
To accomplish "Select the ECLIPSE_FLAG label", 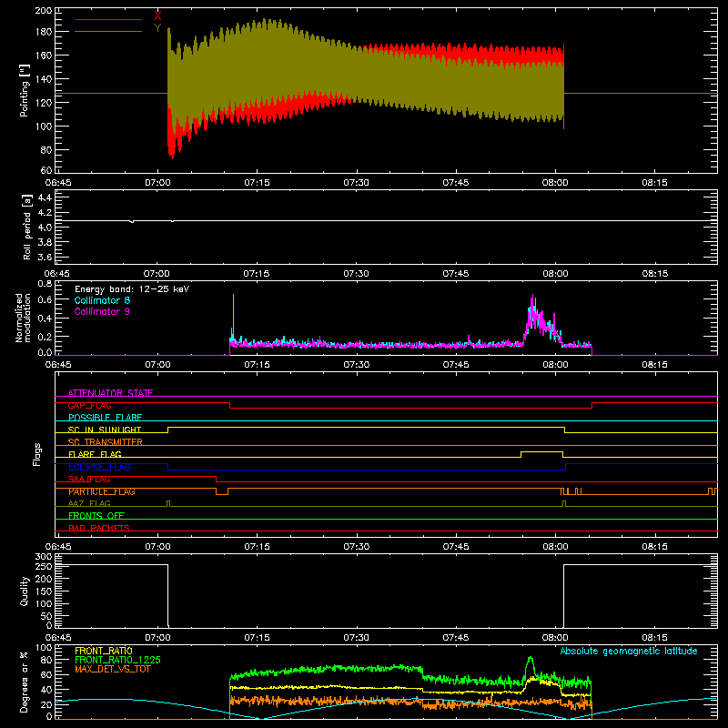I will point(99,467).
